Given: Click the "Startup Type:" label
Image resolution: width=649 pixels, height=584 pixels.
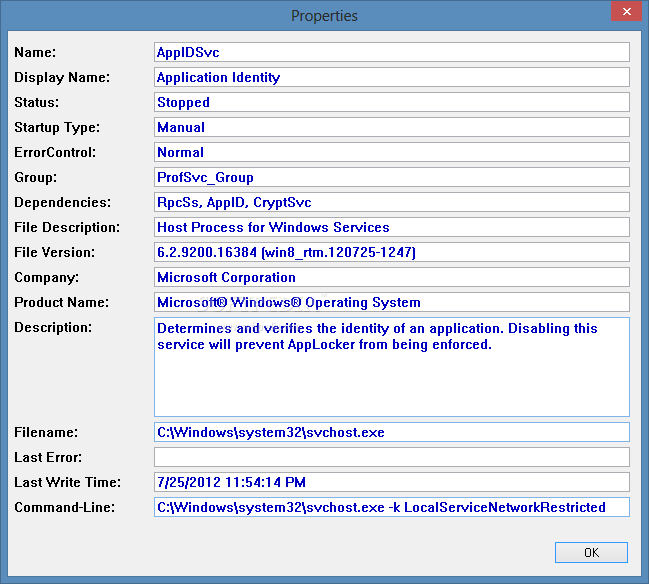Looking at the screenshot, I should point(57,127).
